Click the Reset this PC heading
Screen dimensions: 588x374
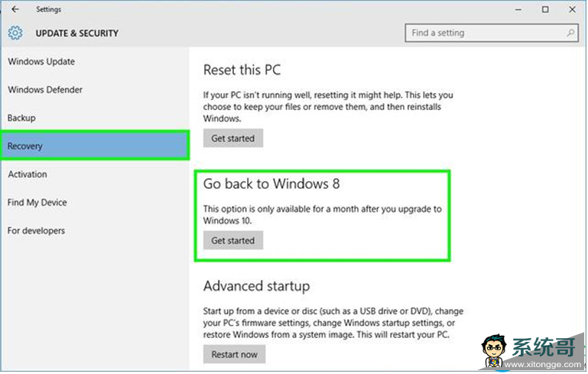[x=242, y=70]
